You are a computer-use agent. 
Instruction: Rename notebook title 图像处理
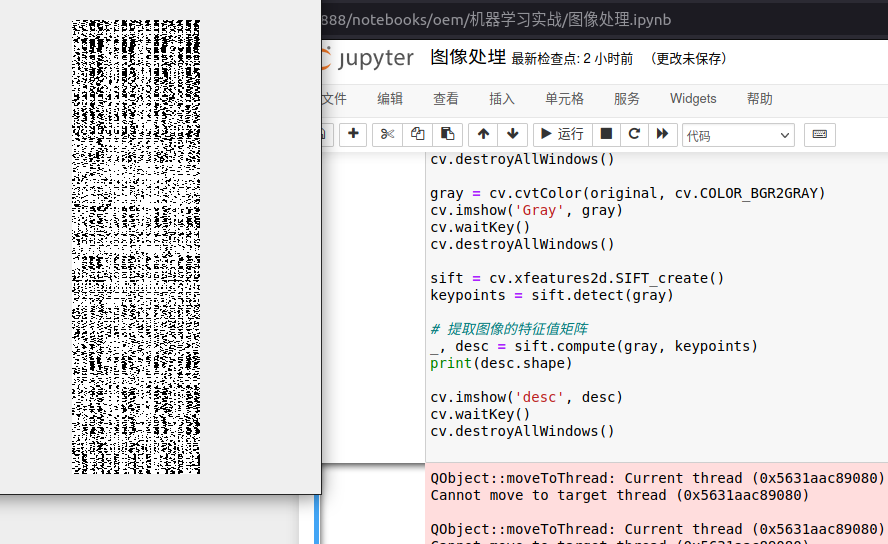point(468,58)
